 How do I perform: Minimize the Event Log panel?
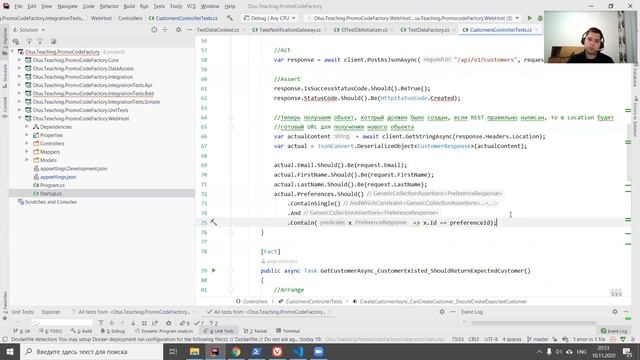point(626,312)
